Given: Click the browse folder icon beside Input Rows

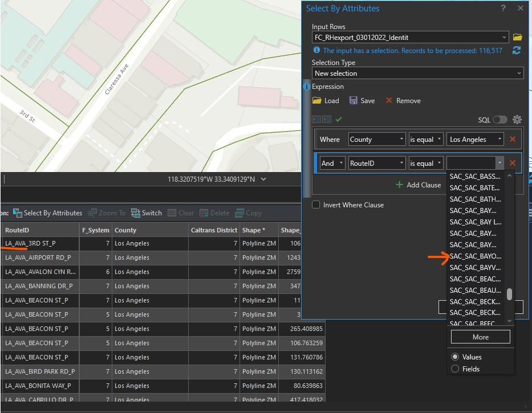Looking at the screenshot, I should [517, 38].
